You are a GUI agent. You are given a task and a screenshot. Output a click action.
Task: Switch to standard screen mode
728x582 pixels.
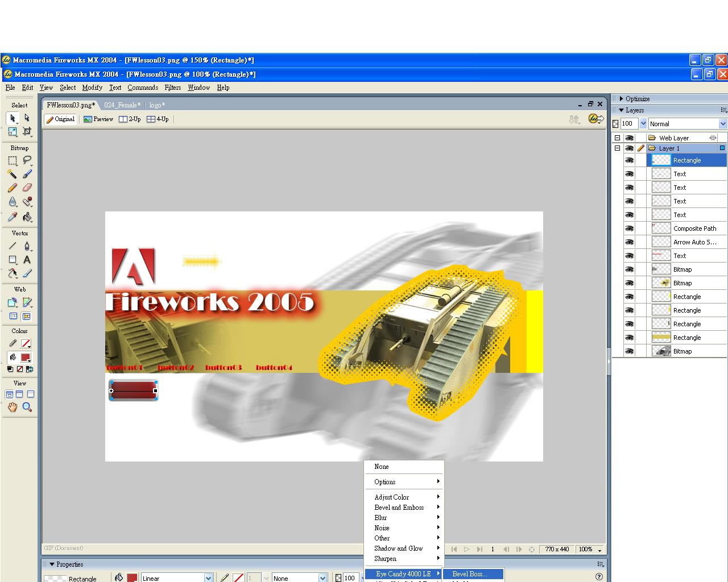coord(9,394)
